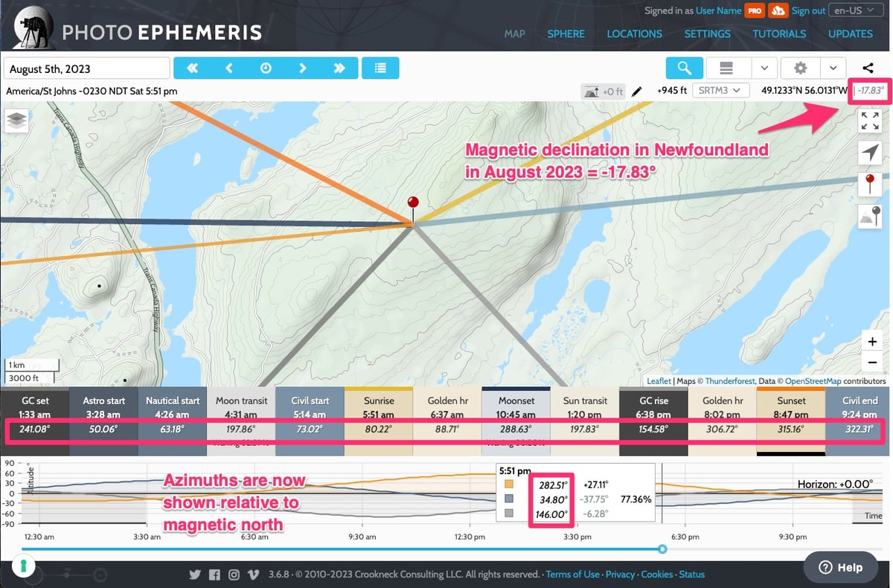Open the Terms of Use link
This screenshot has height=588, width=893.
tap(572, 575)
